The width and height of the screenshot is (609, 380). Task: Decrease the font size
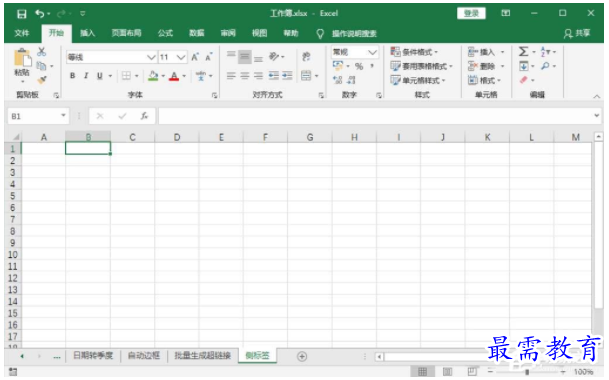click(x=209, y=57)
